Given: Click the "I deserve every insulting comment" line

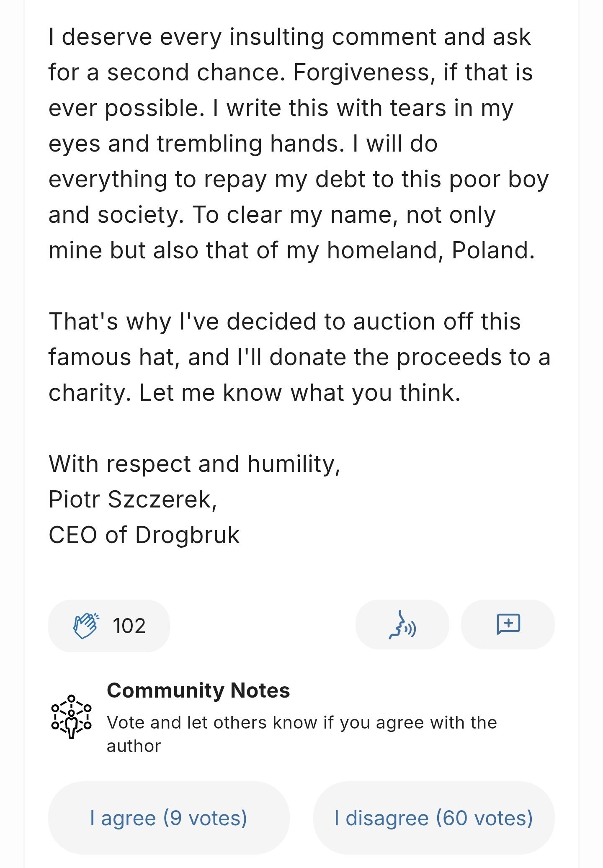Looking at the screenshot, I should pos(289,37).
